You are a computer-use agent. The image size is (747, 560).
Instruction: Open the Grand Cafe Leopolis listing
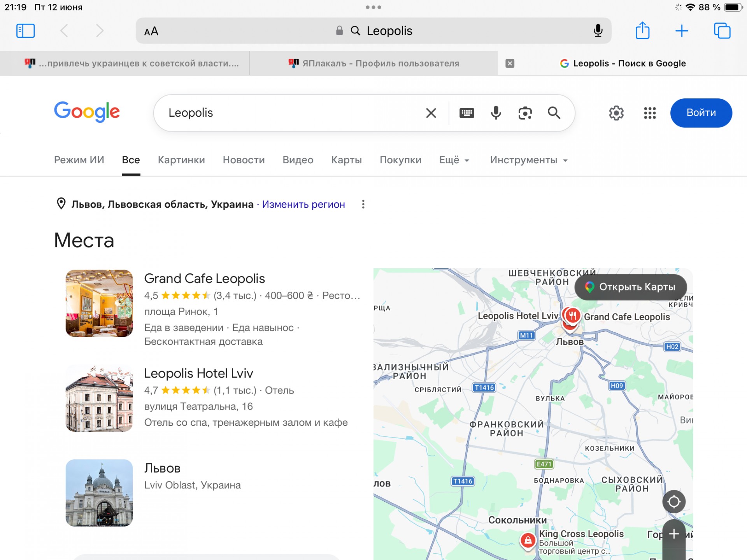(x=205, y=278)
